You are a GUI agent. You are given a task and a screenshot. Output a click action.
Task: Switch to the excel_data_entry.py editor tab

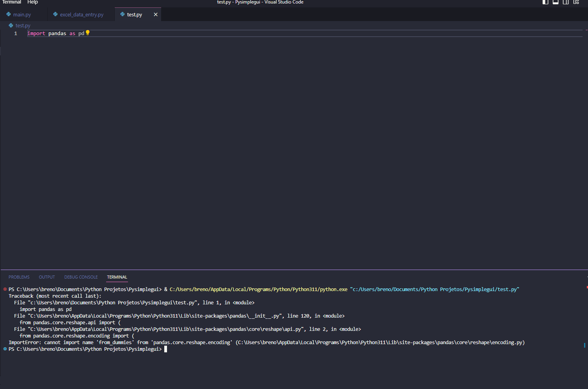pos(82,14)
